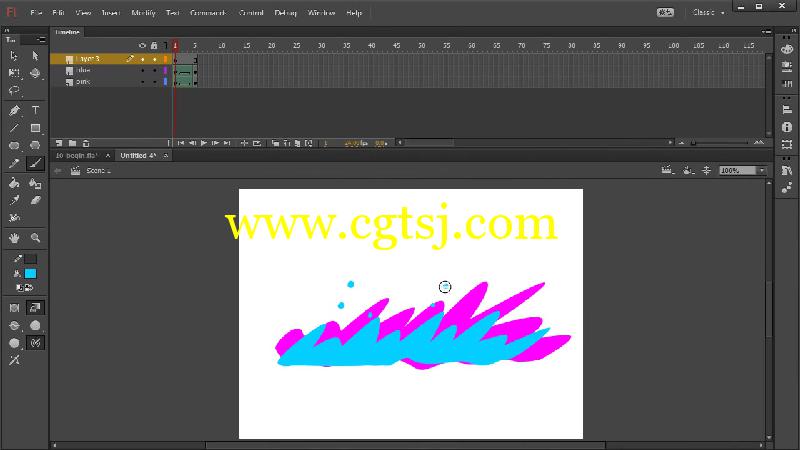Toggle lock dot for Layer 3
This screenshot has height=450, width=800.
[155, 59]
